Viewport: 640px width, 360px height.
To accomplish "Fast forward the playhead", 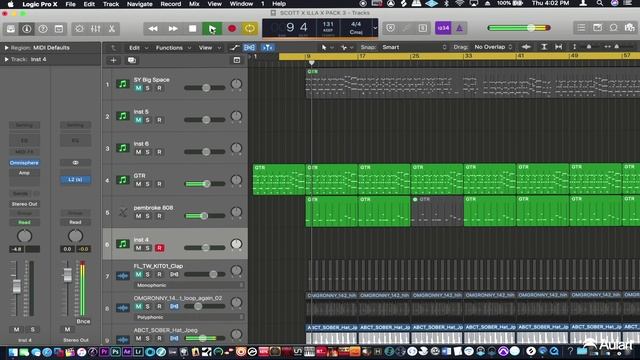I will click(173, 29).
